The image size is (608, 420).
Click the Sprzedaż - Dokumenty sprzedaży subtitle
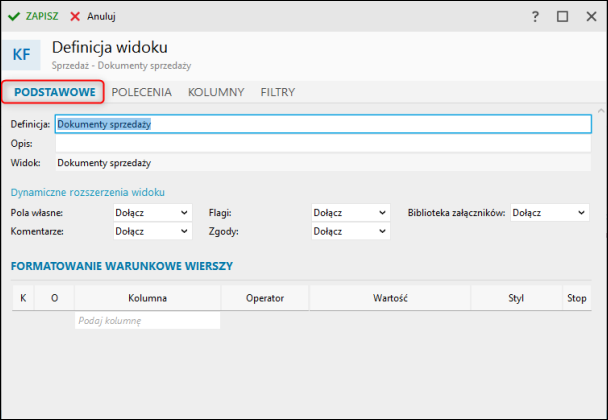(x=121, y=66)
